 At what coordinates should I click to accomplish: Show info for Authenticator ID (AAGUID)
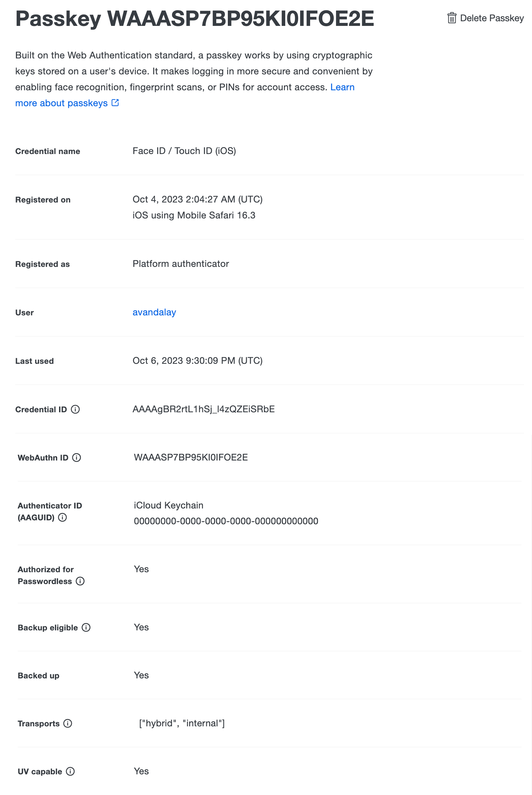(x=62, y=517)
